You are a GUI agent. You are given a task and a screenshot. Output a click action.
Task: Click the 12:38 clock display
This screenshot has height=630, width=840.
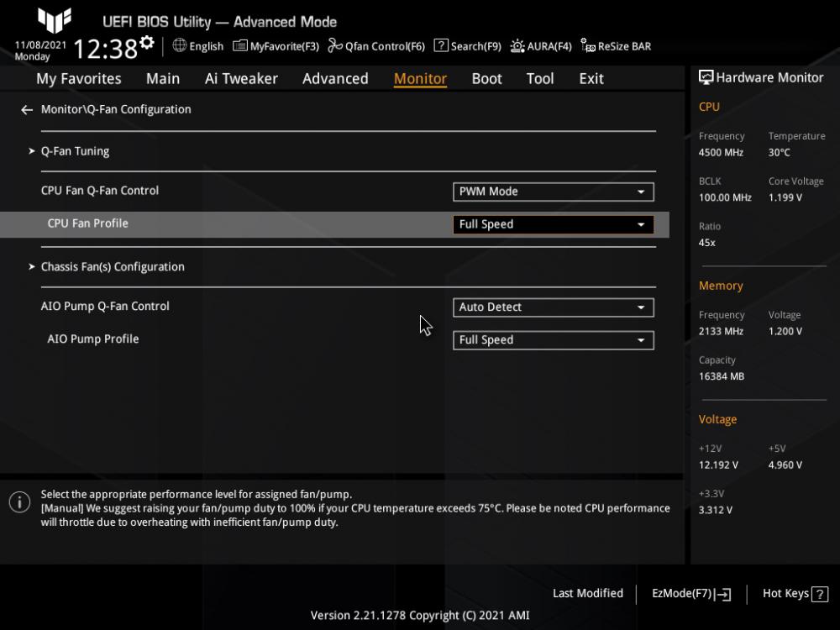click(106, 49)
